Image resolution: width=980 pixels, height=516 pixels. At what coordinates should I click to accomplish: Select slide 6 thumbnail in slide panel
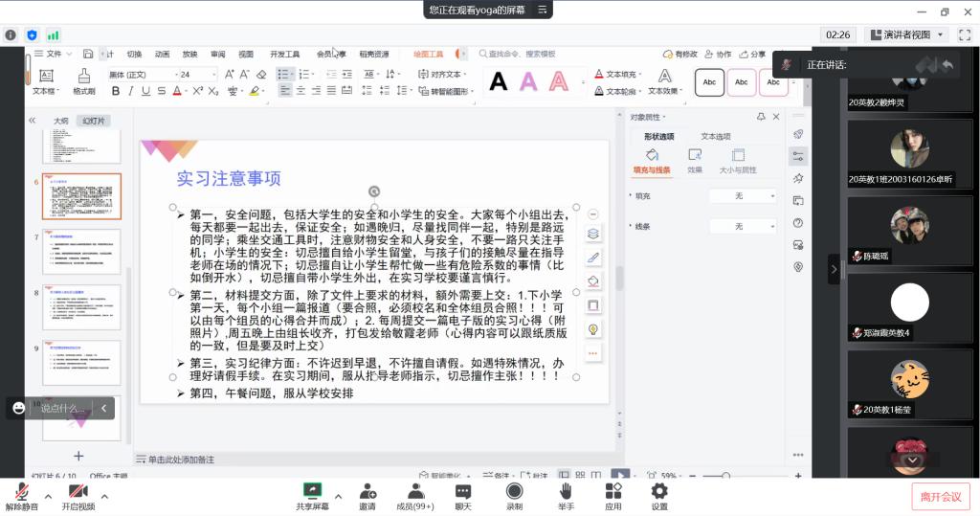81,197
